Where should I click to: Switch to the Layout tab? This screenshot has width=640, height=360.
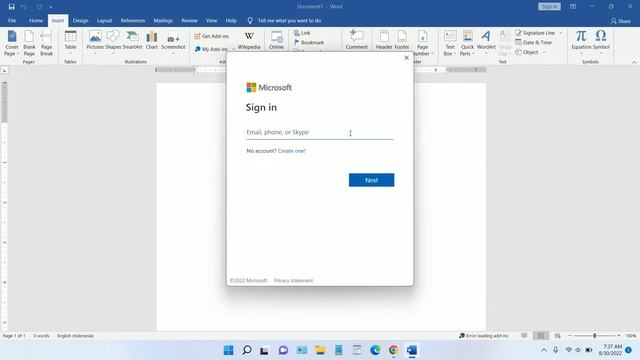coord(104,20)
